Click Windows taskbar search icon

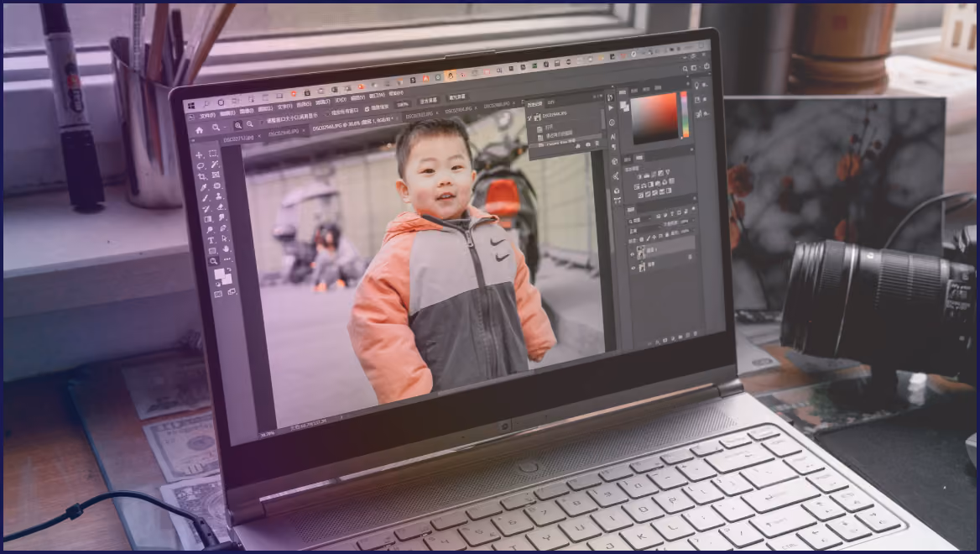206,104
